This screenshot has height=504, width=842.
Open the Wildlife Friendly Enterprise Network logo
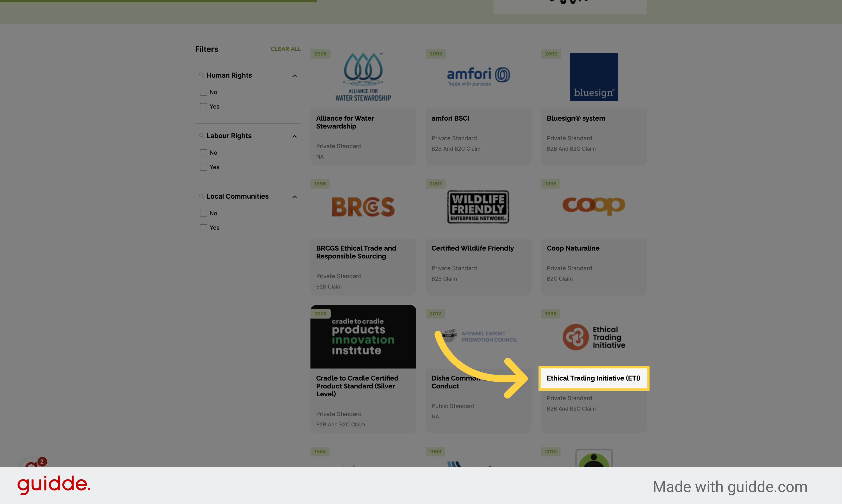point(478,207)
